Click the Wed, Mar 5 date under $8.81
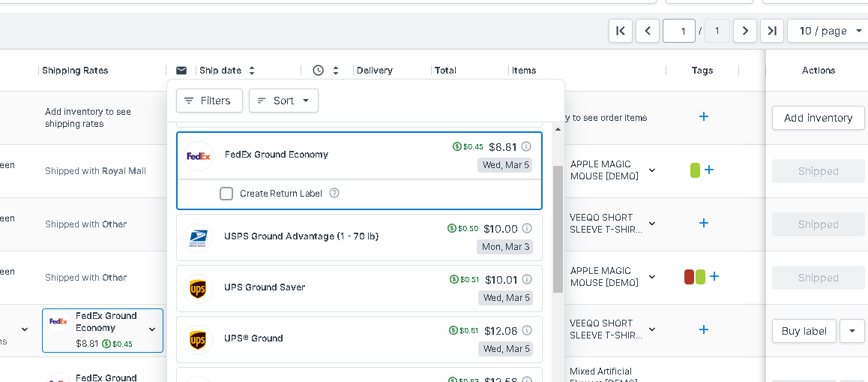The width and height of the screenshot is (868, 382). pyautogui.click(x=505, y=165)
